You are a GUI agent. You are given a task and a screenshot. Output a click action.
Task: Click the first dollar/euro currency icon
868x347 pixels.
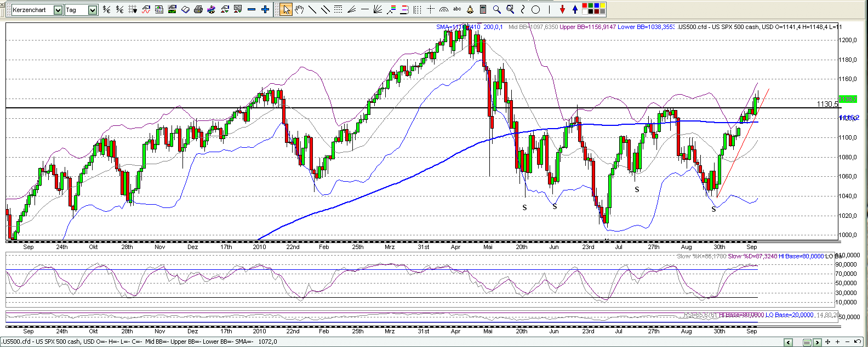tap(106, 9)
